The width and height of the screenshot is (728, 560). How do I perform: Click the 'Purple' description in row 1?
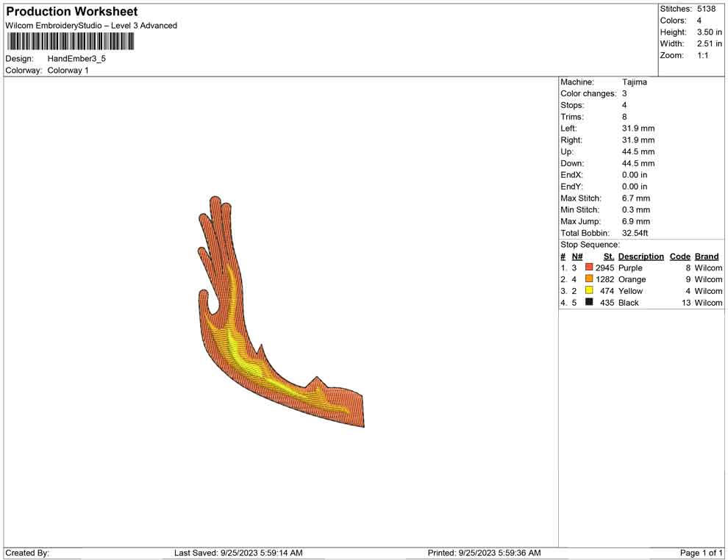click(630, 268)
